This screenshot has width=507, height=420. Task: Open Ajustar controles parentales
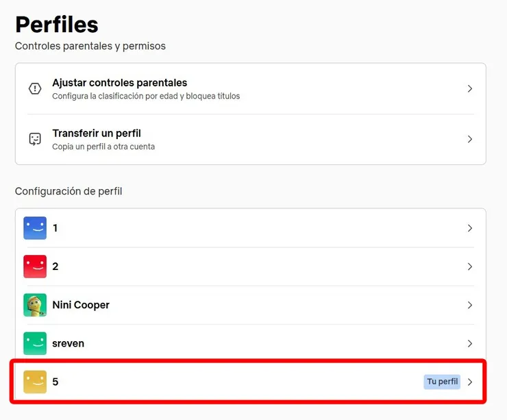[120, 83]
